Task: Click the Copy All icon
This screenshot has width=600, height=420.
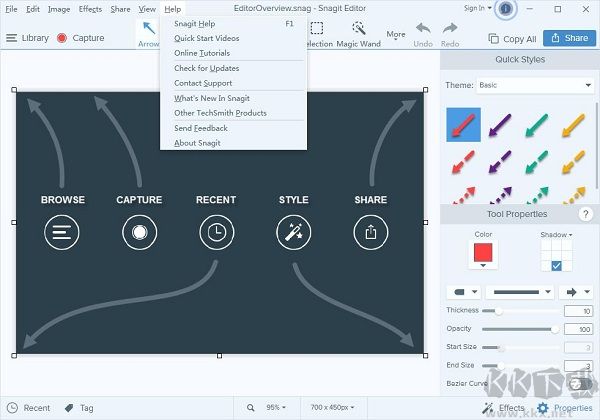Action: pos(493,39)
